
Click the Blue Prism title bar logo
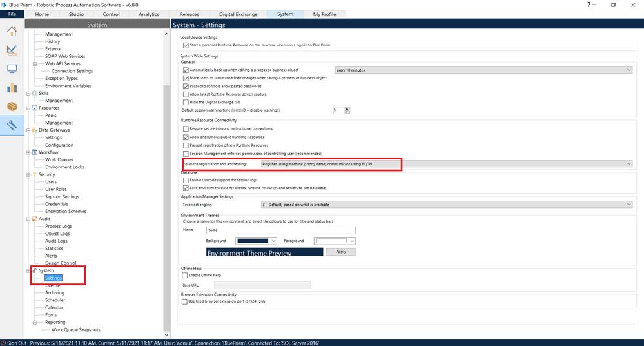(4, 5)
